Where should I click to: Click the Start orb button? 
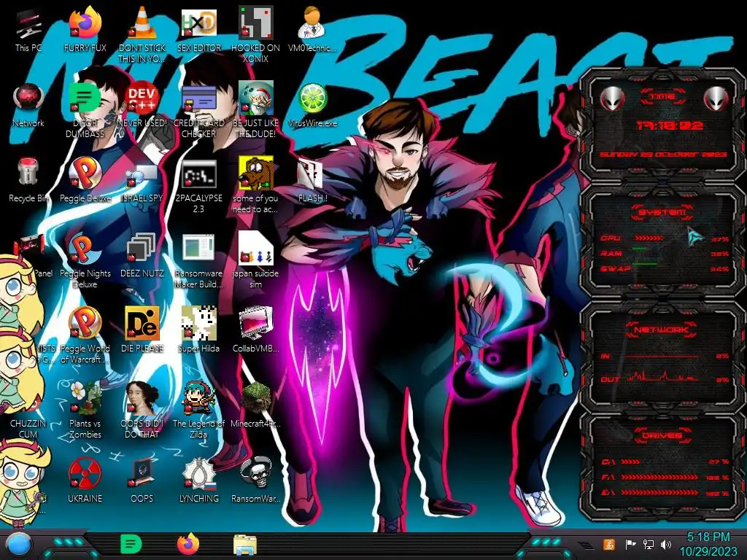coord(18,545)
